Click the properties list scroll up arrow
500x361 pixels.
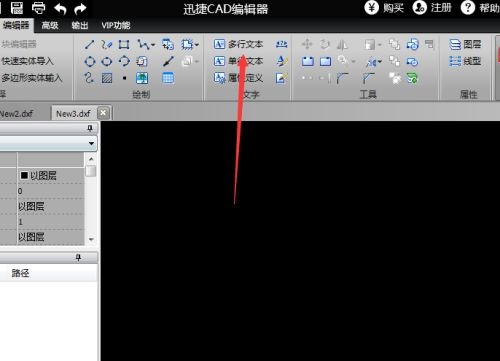[x=91, y=159]
